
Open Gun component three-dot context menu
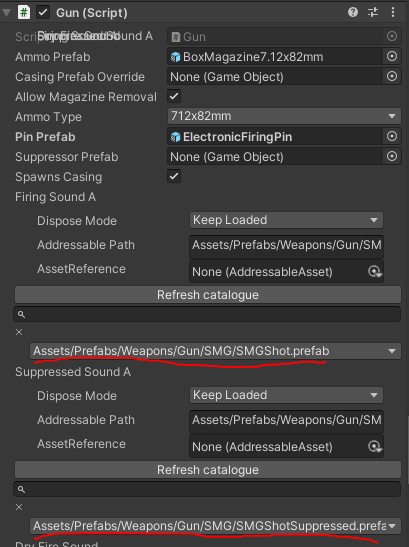point(393,13)
